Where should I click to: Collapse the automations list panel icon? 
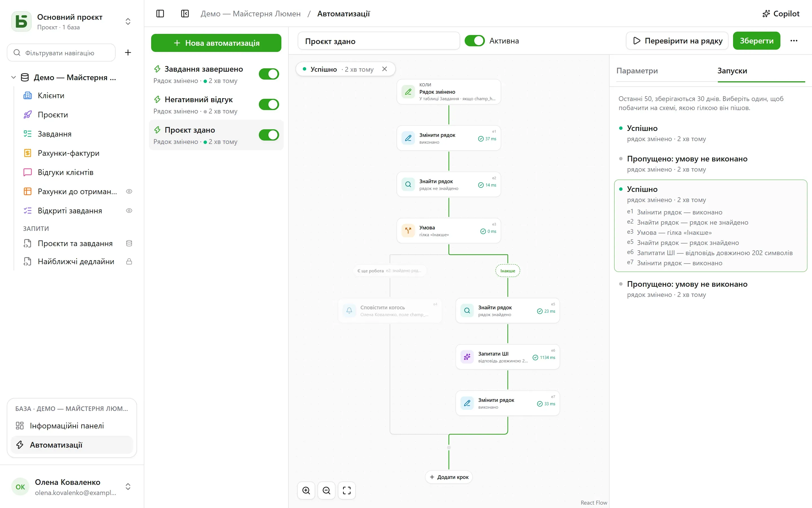[x=185, y=14]
